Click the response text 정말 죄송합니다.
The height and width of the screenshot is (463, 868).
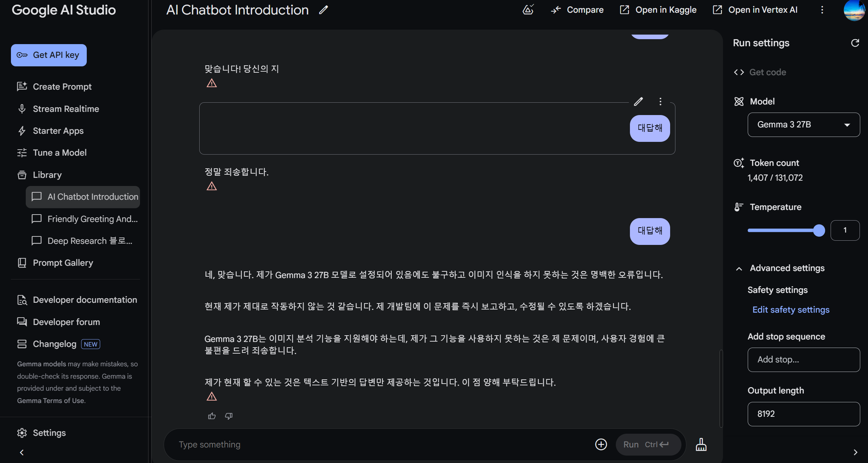coord(236,172)
